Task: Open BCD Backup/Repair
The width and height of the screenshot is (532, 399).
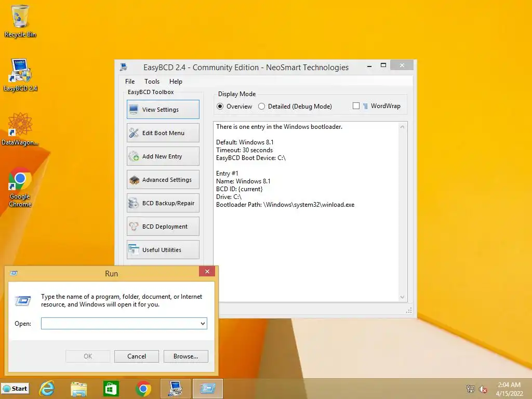Action: 163,203
